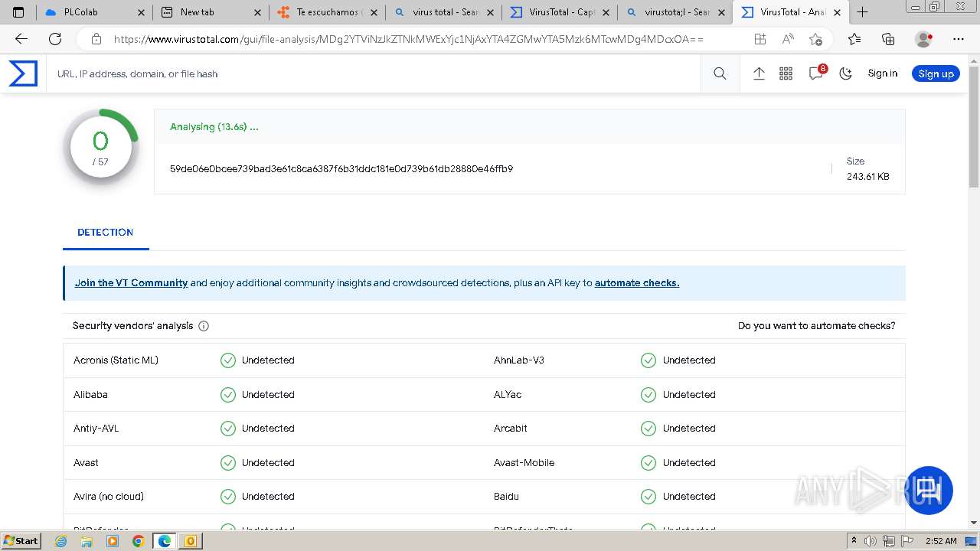Click the Acronis (Static ML) vendor name

[x=116, y=360]
